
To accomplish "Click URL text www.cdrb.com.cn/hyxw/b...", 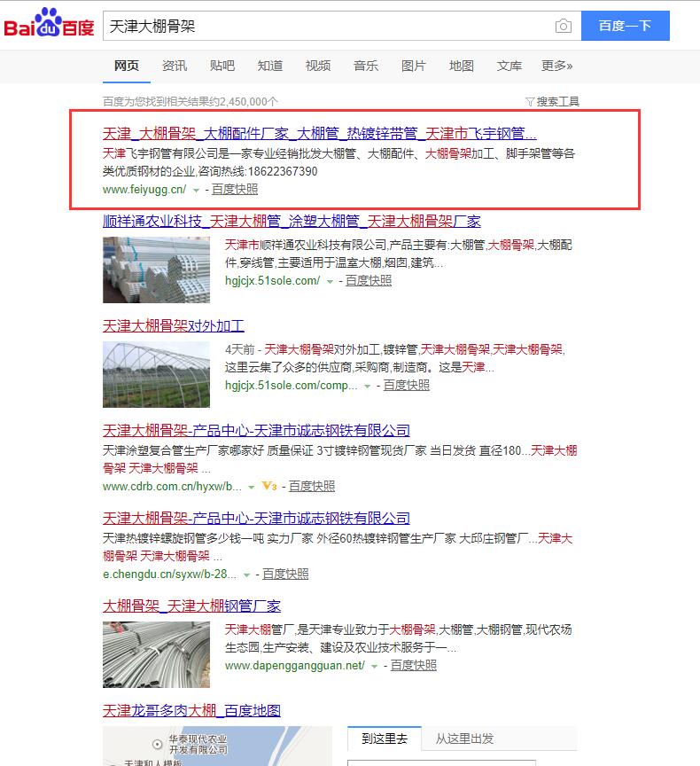I will coord(172,486).
